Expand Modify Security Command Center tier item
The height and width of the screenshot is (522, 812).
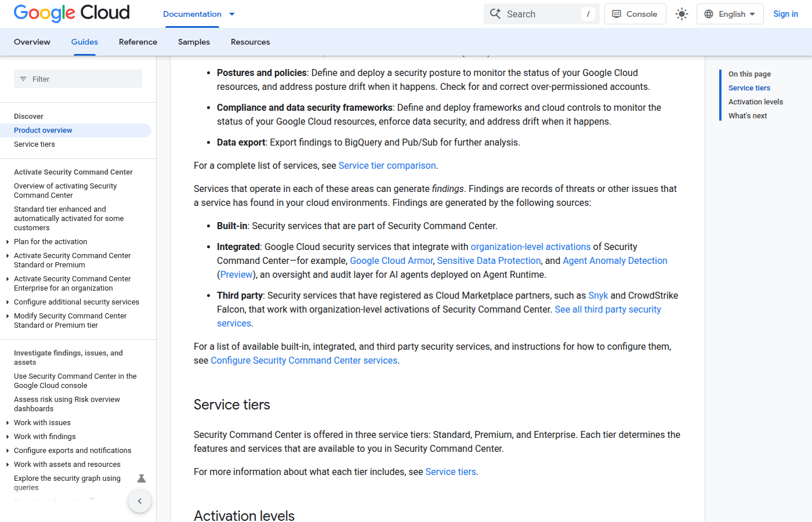tap(7, 316)
